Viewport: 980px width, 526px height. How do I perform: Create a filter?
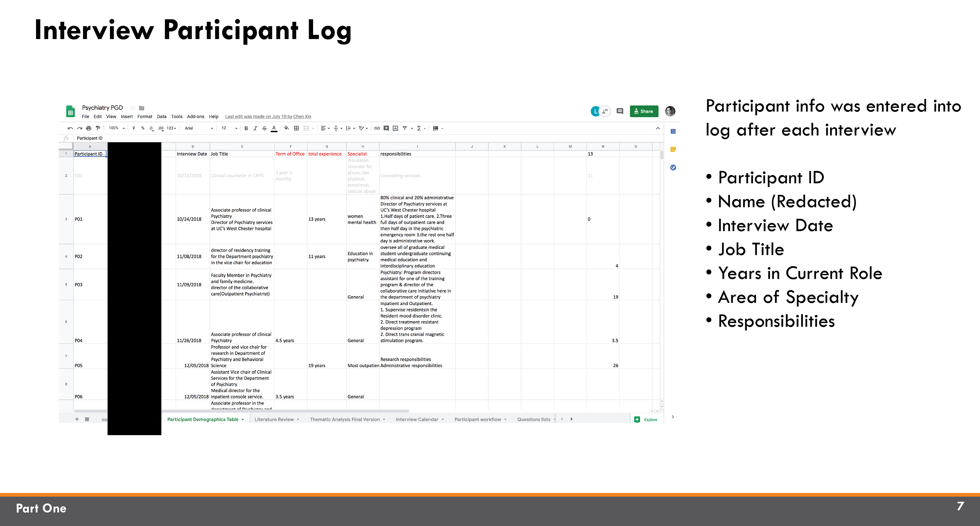405,128
